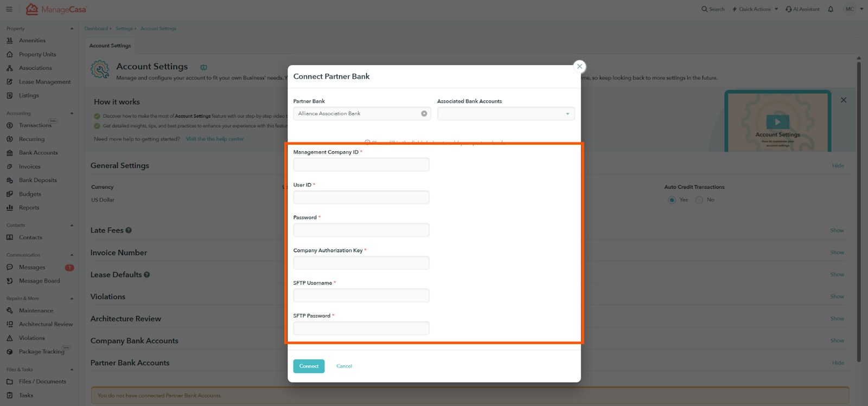Click the Late Fees help icon
The image size is (868, 406).
tap(129, 230)
